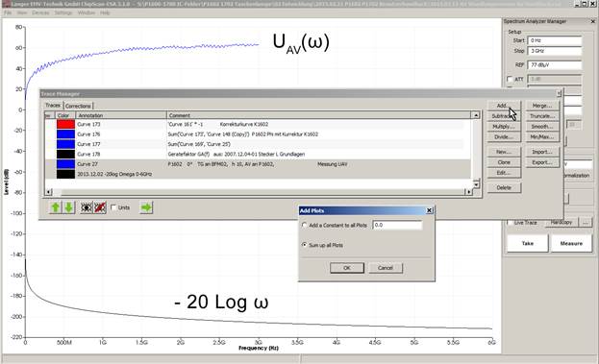Confirm Add Plots with OK button
The image size is (599, 364).
[x=347, y=268]
